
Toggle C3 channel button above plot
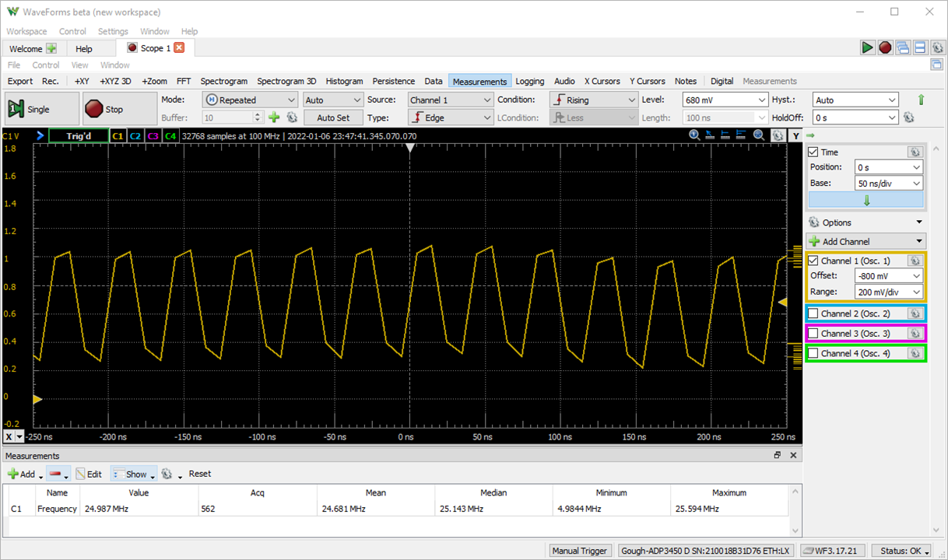coord(153,135)
